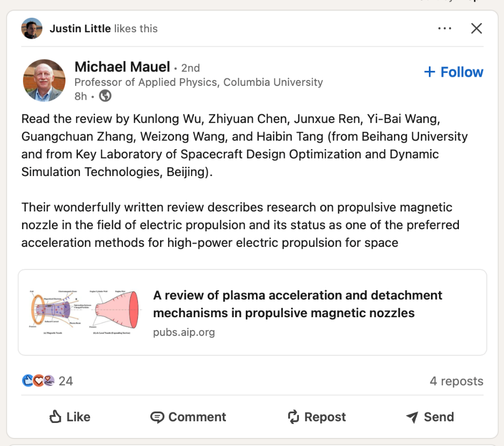Click the plus icon beside Follow
The height and width of the screenshot is (446, 504).
pos(429,72)
